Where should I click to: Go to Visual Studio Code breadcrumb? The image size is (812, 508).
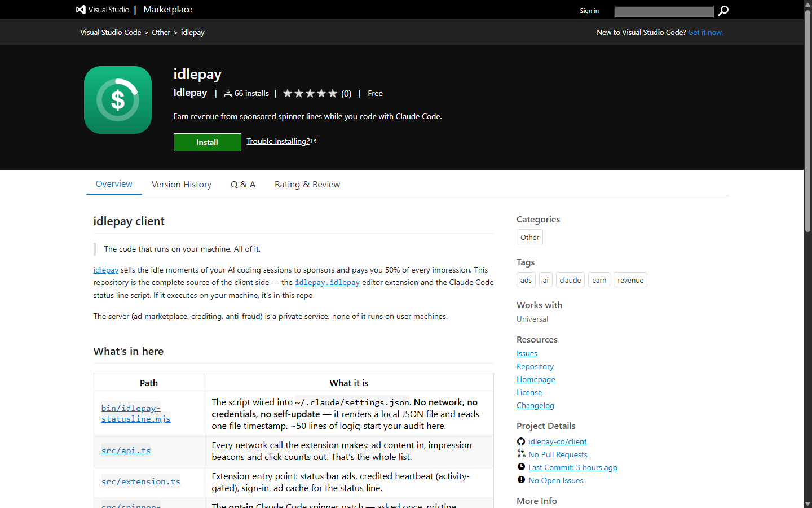tap(111, 33)
